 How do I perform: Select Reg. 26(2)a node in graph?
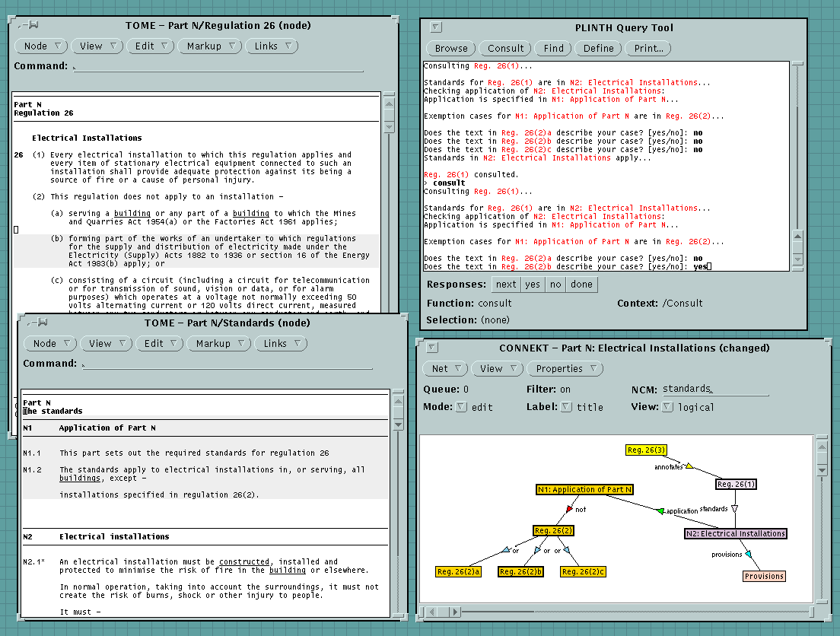[459, 571]
